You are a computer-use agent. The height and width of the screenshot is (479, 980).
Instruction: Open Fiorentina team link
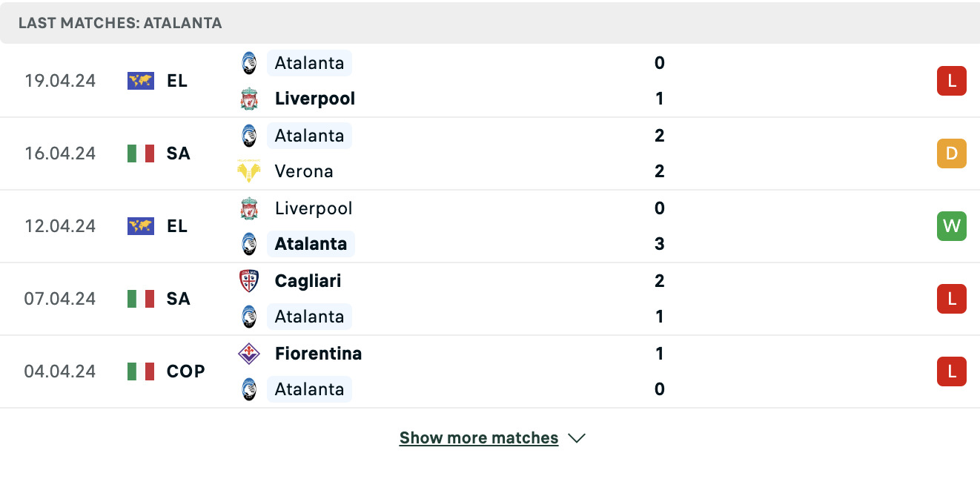pos(318,354)
